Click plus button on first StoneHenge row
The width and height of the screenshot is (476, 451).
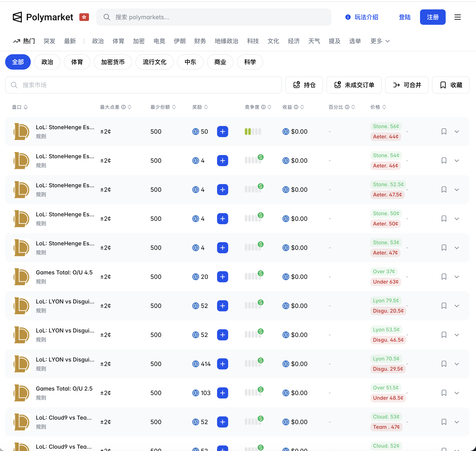222,132
